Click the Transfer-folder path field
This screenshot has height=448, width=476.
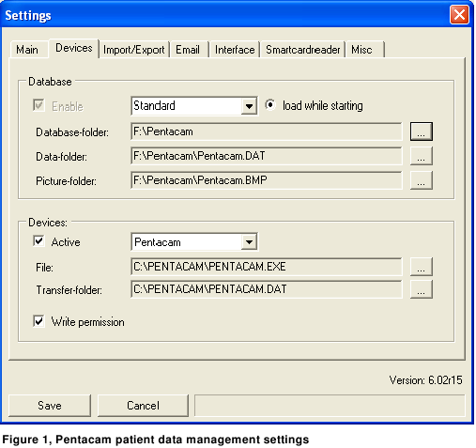pyautogui.click(x=267, y=289)
